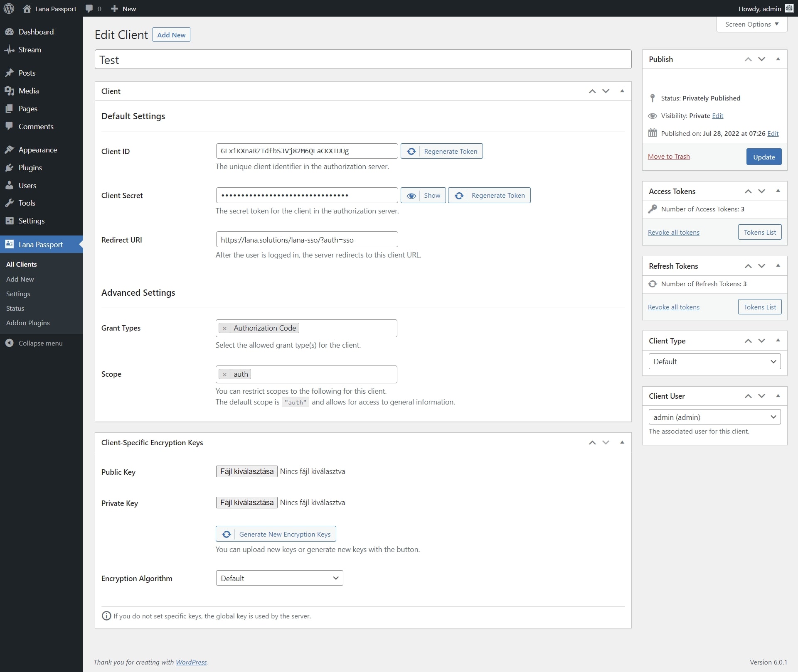Open the Encryption Algorithm dropdown
Screen dimensions: 798x672
[279, 578]
